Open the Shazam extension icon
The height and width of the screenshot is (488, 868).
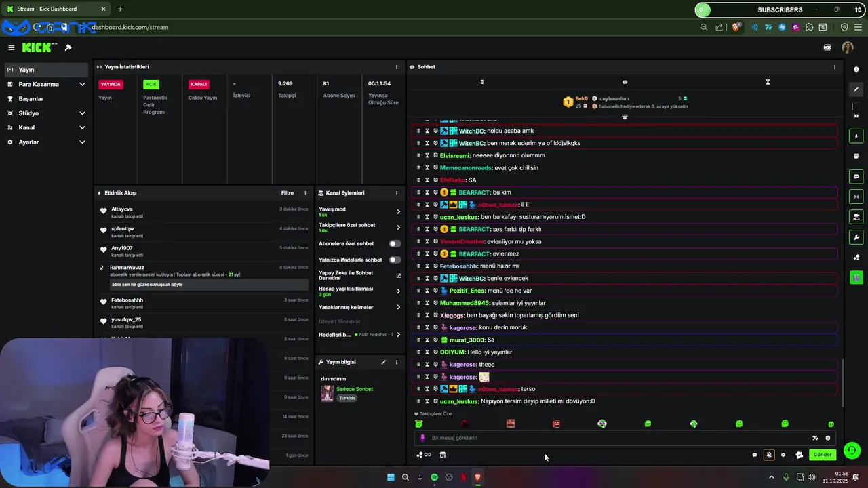(x=782, y=27)
